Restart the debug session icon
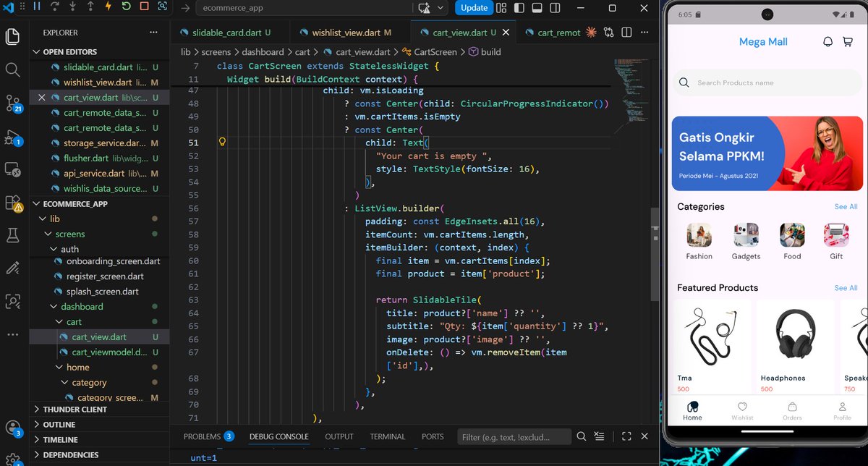 coord(126,7)
